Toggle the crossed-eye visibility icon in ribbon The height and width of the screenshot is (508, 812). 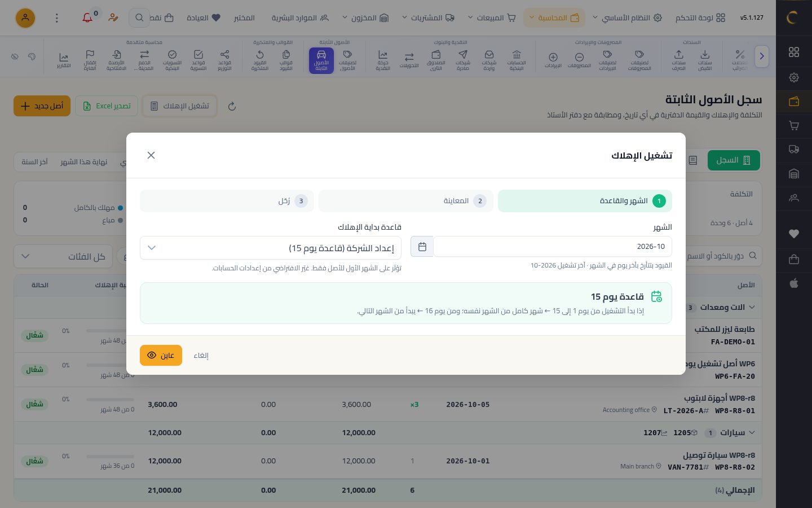click(x=15, y=56)
